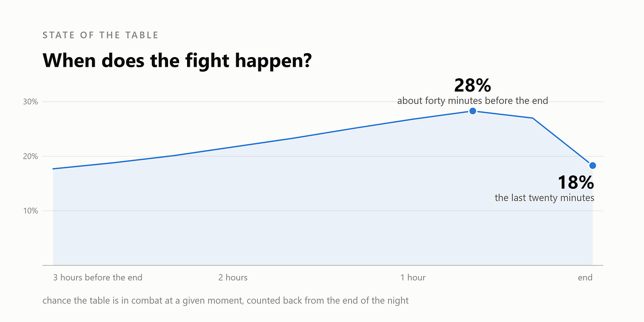The height and width of the screenshot is (322, 644).
Task: Click the chart caption about combat chance
Action: (x=226, y=301)
